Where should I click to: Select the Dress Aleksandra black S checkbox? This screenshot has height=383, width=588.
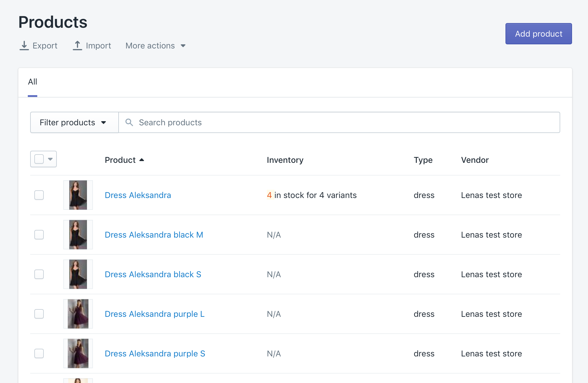coord(39,274)
